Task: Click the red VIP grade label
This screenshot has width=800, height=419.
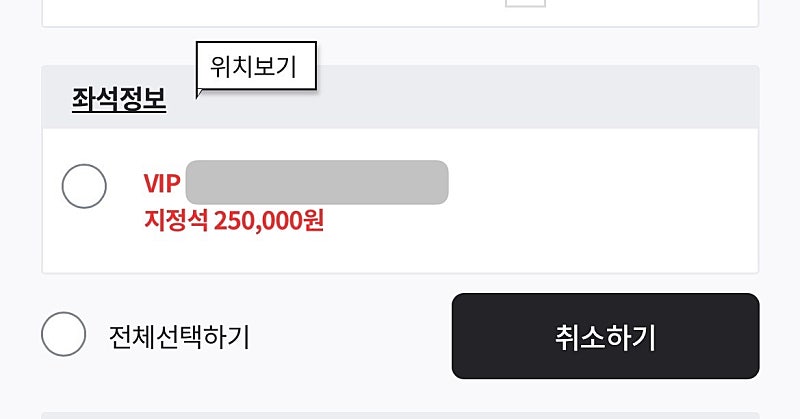Action: 161,184
